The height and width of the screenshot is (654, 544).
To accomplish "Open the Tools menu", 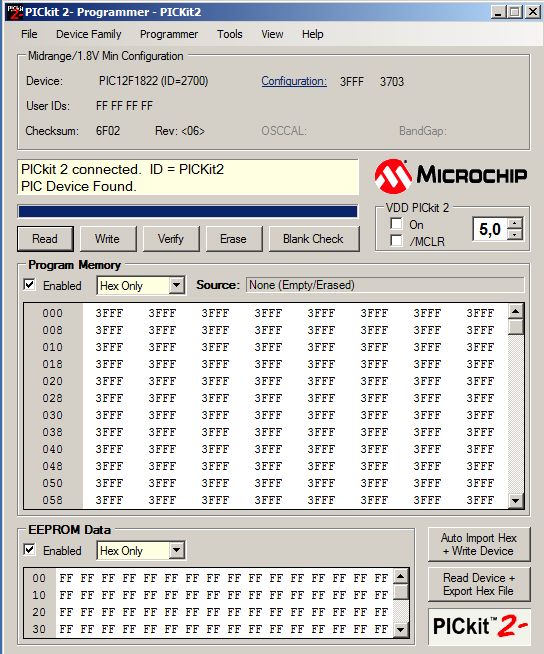I will coord(229,34).
